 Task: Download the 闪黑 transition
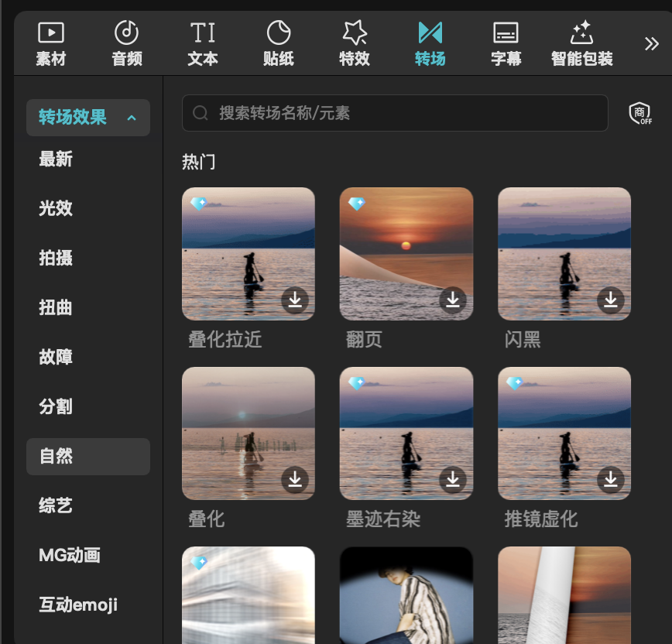coord(611,300)
